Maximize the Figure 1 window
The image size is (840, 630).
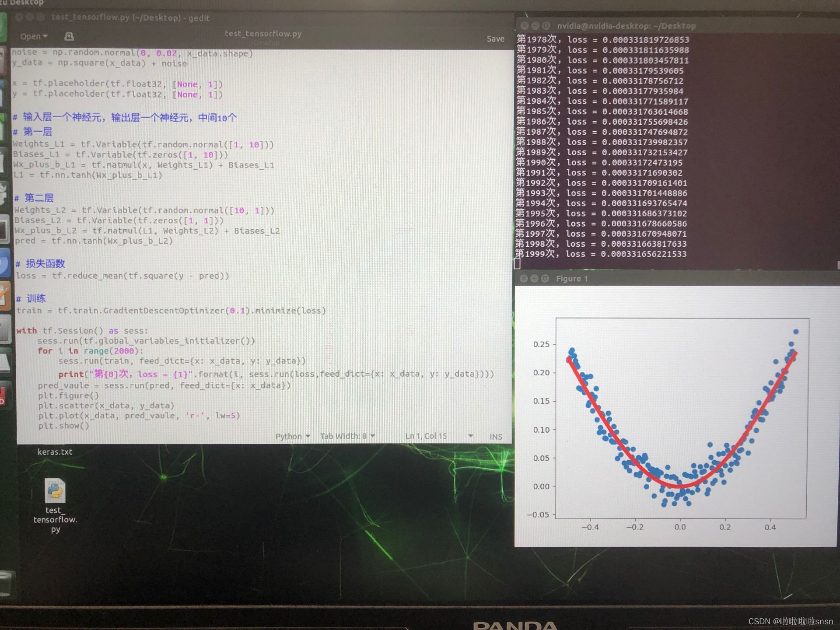[545, 279]
